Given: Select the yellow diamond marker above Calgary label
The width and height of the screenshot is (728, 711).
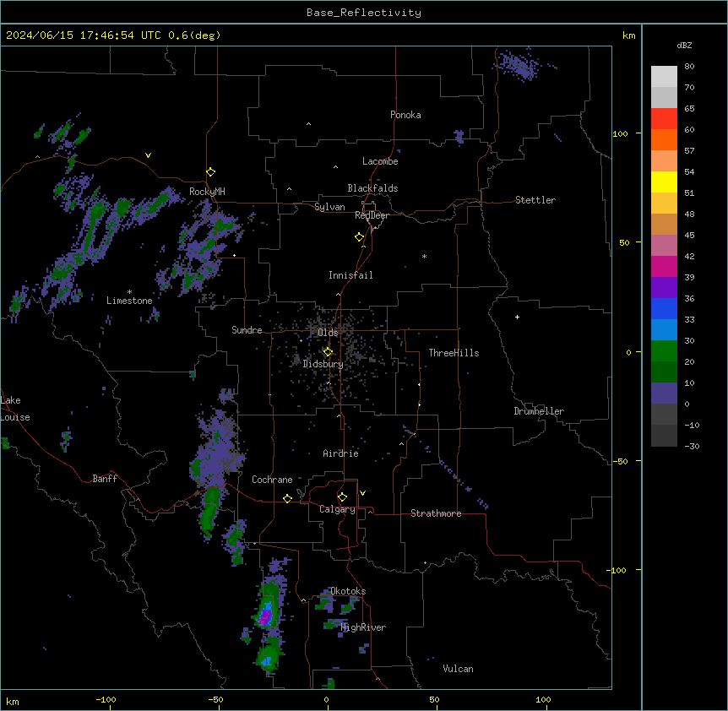Looking at the screenshot, I should point(342,497).
